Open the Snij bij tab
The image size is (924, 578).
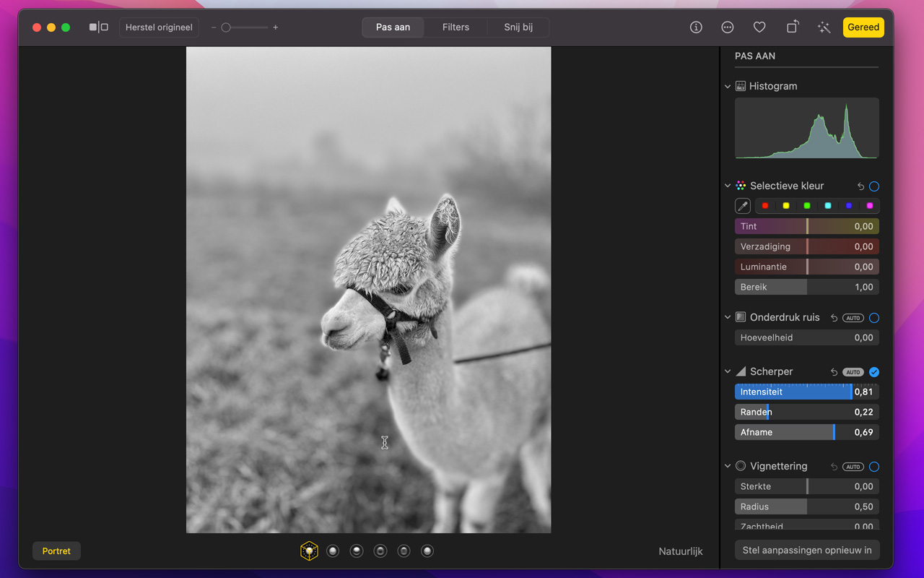click(518, 27)
